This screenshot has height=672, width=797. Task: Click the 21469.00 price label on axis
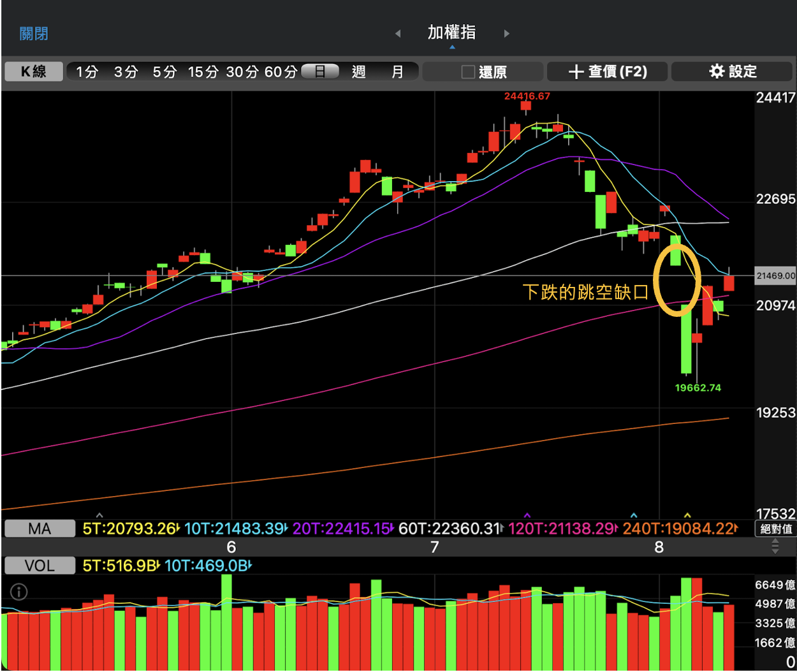tap(775, 276)
